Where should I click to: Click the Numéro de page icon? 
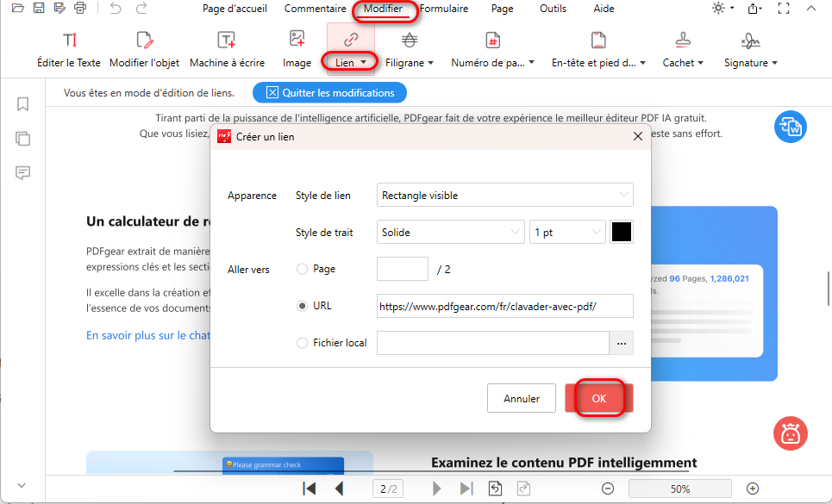[493, 40]
